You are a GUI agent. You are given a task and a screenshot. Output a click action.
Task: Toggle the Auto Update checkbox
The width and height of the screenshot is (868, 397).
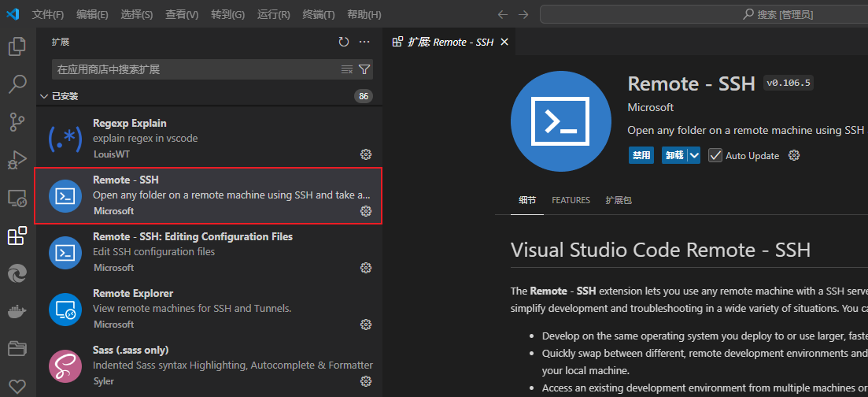[x=715, y=155]
